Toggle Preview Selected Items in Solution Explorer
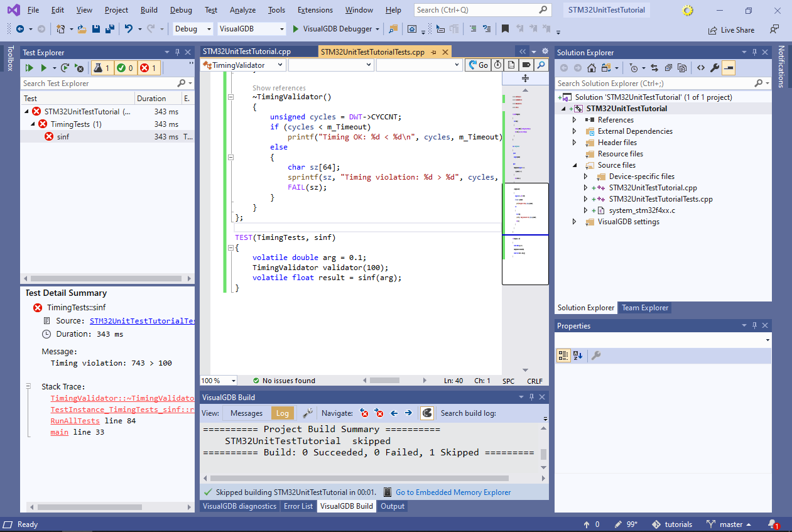Image resolution: width=792 pixels, height=532 pixels. [x=729, y=68]
